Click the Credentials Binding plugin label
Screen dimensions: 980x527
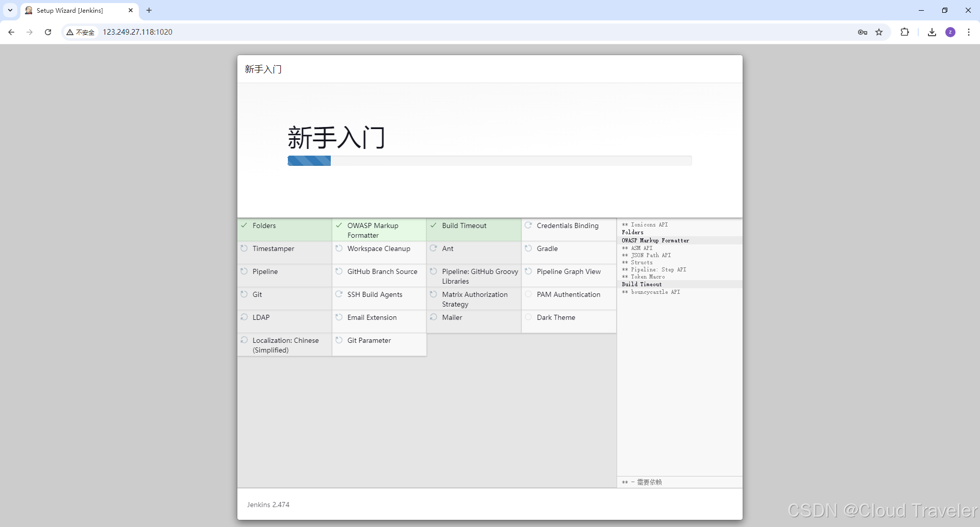click(568, 225)
